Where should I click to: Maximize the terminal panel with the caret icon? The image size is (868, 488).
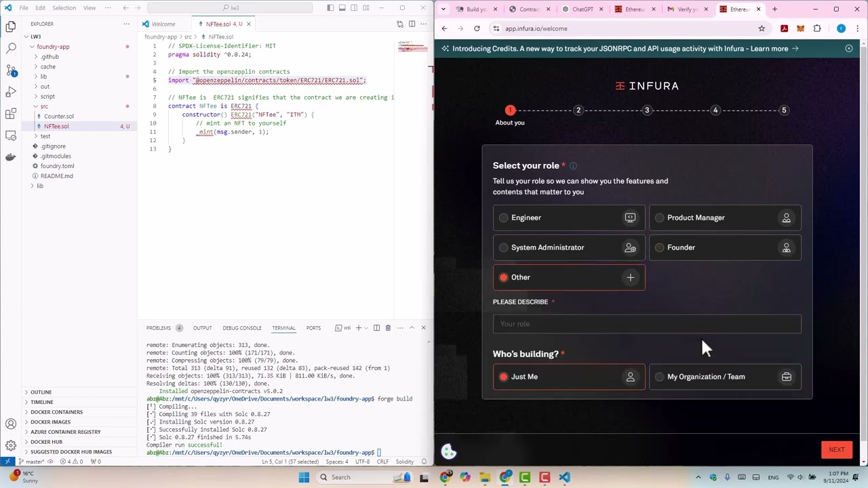point(411,328)
